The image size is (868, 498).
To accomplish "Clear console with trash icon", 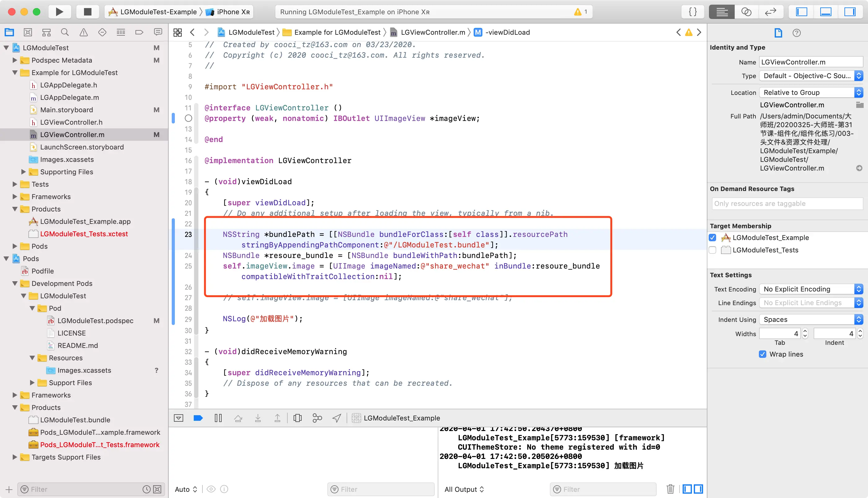I will point(670,489).
